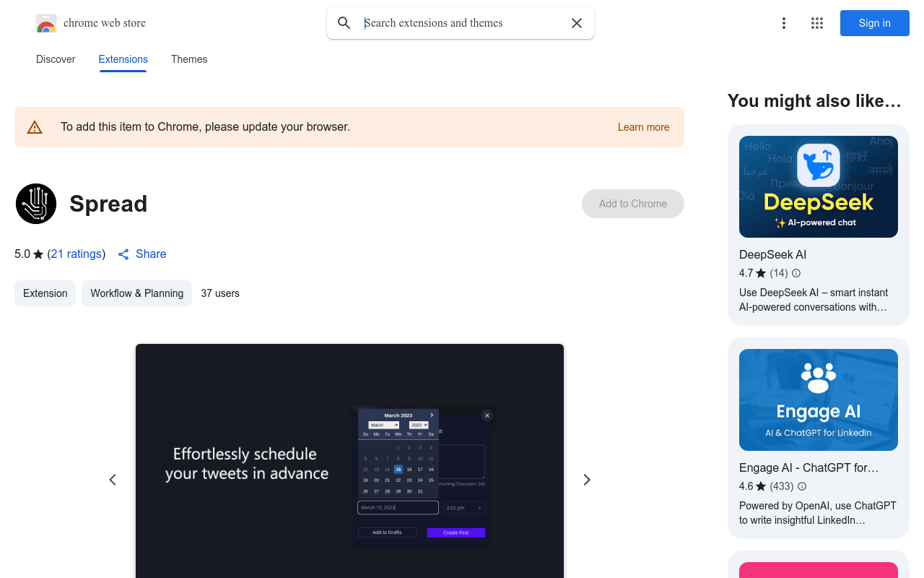Open the Workflow & Planning category chip
Viewport: 924px width, 578px height.
point(136,293)
